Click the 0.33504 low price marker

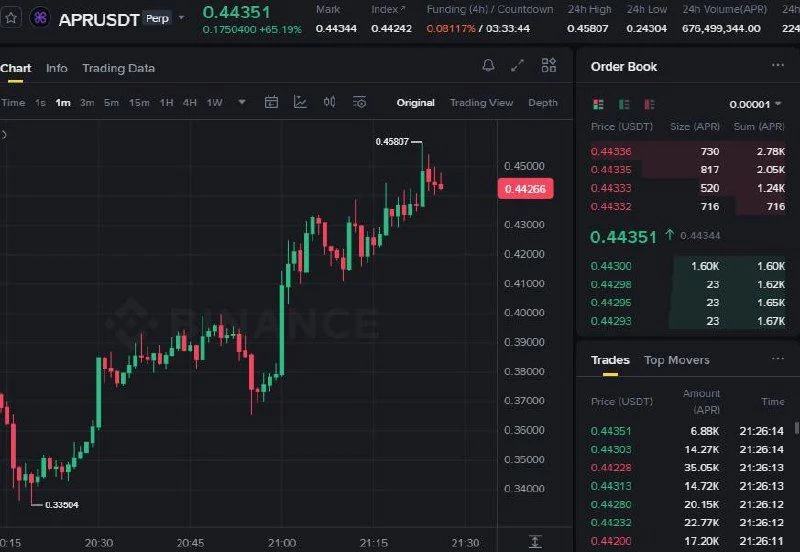point(62,505)
